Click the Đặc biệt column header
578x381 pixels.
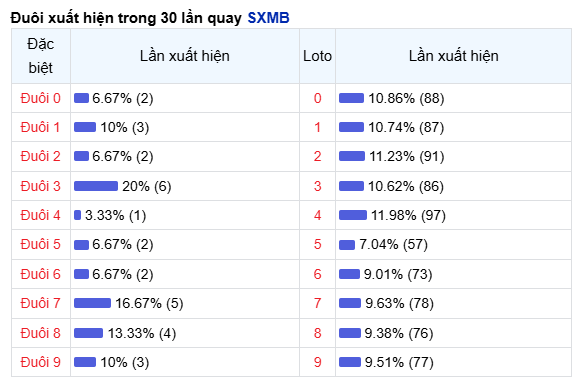click(41, 56)
